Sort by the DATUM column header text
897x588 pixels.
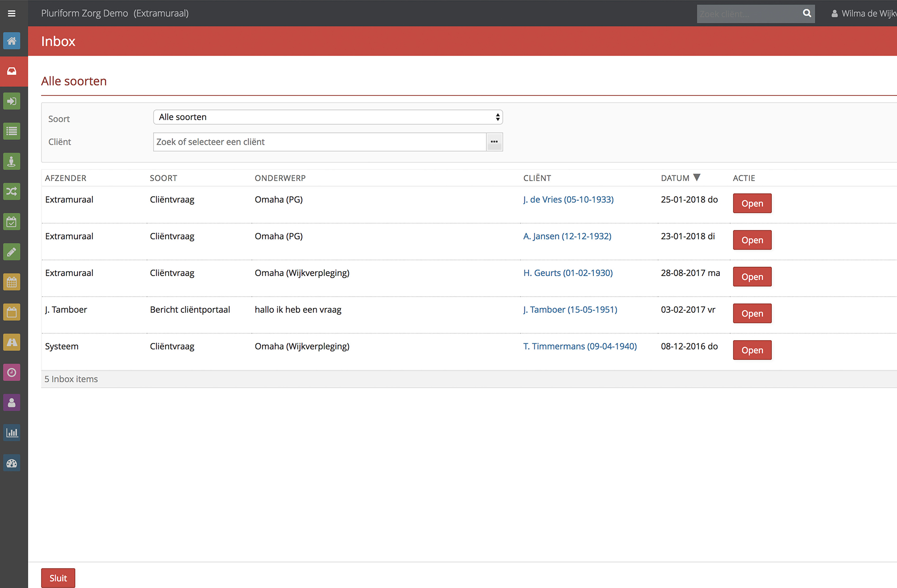675,178
